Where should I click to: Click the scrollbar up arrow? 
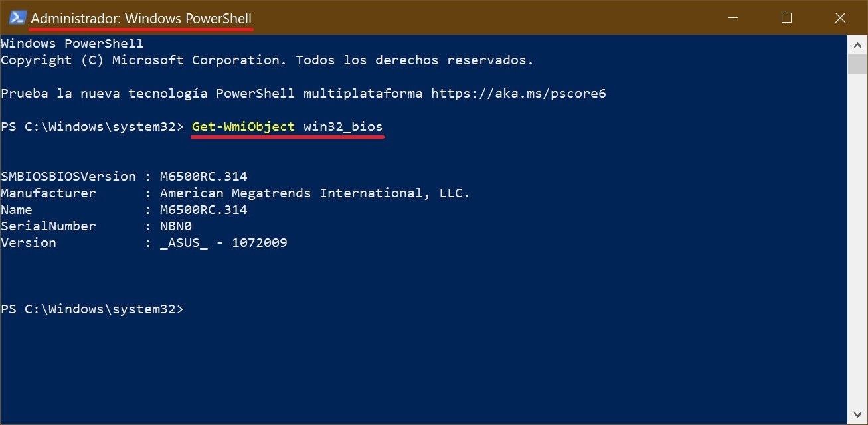tap(857, 44)
